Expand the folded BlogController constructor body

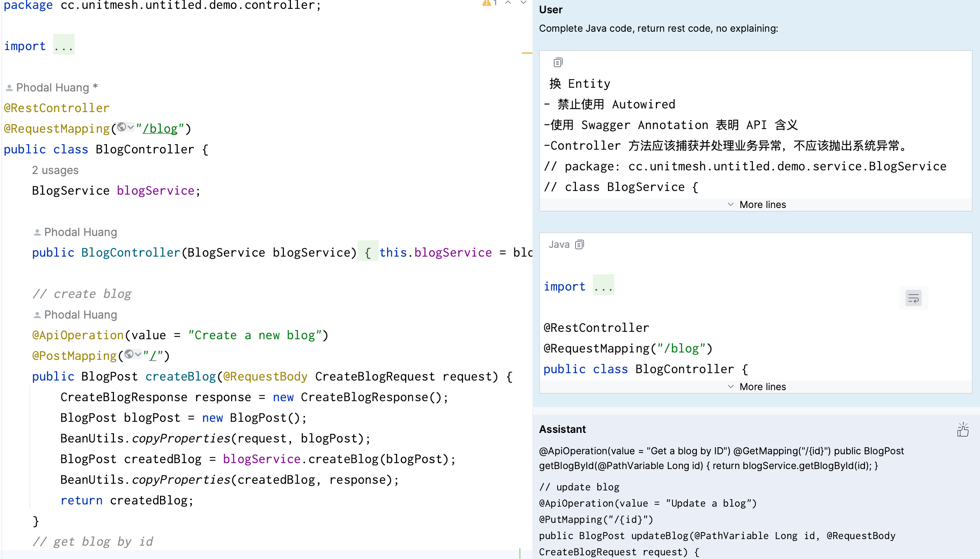click(367, 252)
